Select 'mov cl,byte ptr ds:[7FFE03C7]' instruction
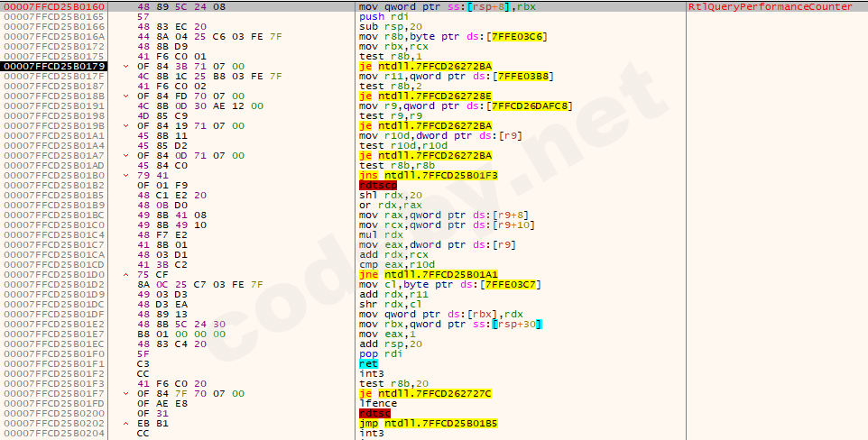 point(449,286)
